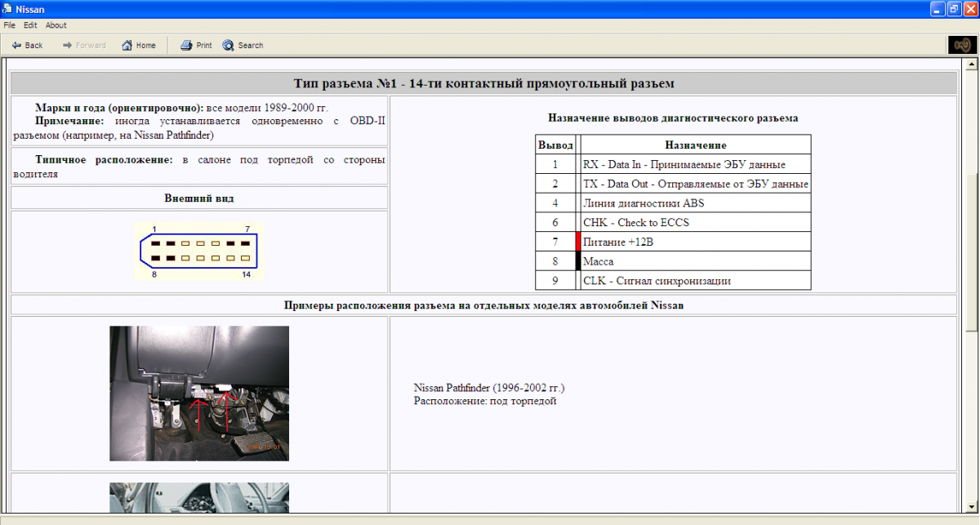Click 'Nissan Pathfinder (1996-2002 гг.)' text
This screenshot has height=525, width=980.
(489, 388)
